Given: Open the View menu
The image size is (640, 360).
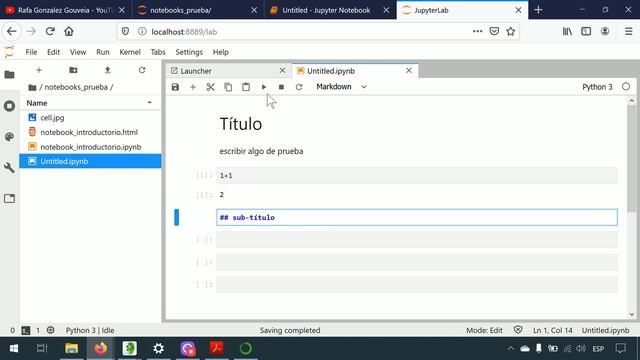Looking at the screenshot, I should point(78,52).
